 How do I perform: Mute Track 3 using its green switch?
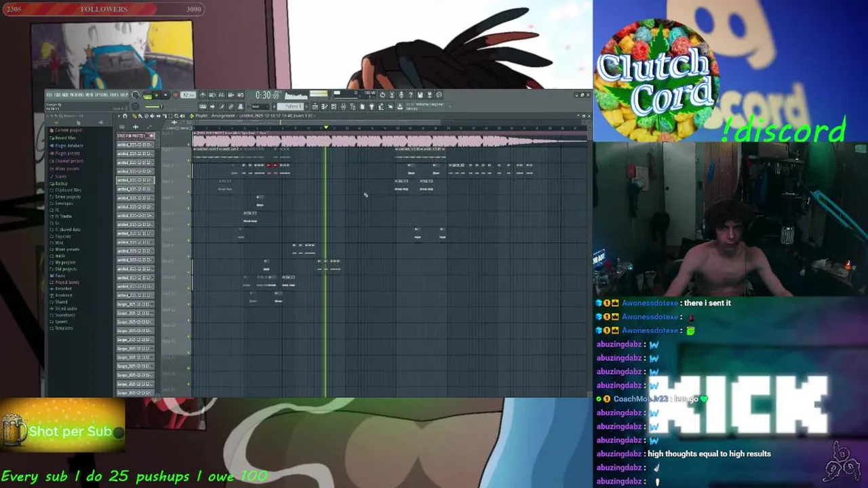tap(189, 176)
